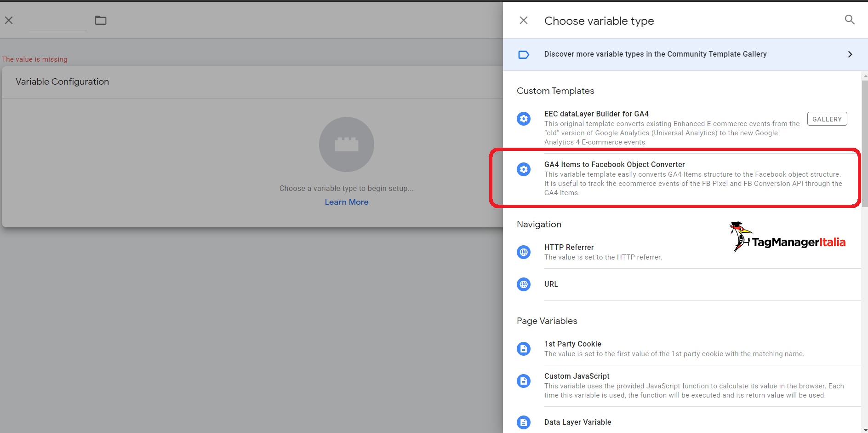Viewport: 868px width, 433px height.
Task: Select the HTTP Referrer variable type
Action: [569, 248]
